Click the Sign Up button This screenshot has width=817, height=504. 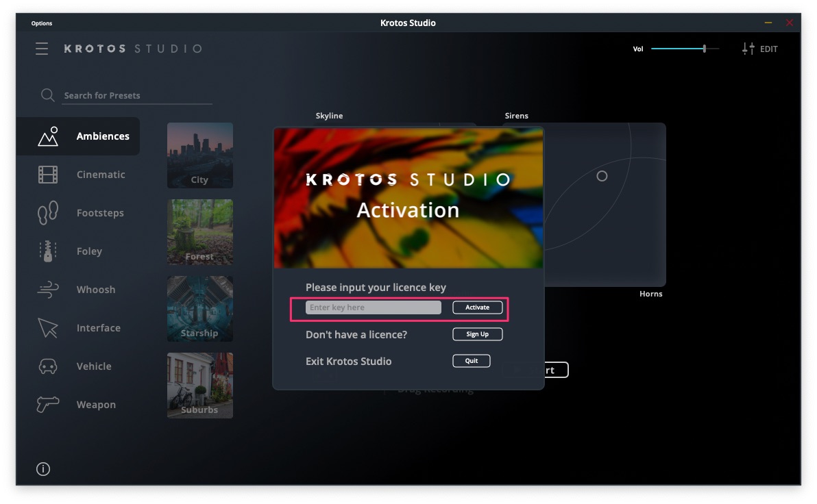pos(477,334)
